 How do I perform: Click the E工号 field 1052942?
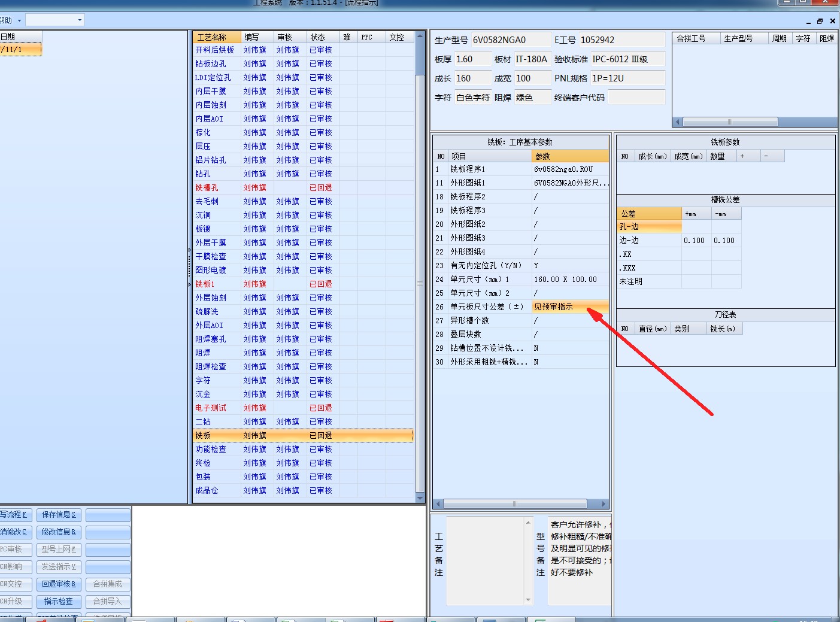622,40
